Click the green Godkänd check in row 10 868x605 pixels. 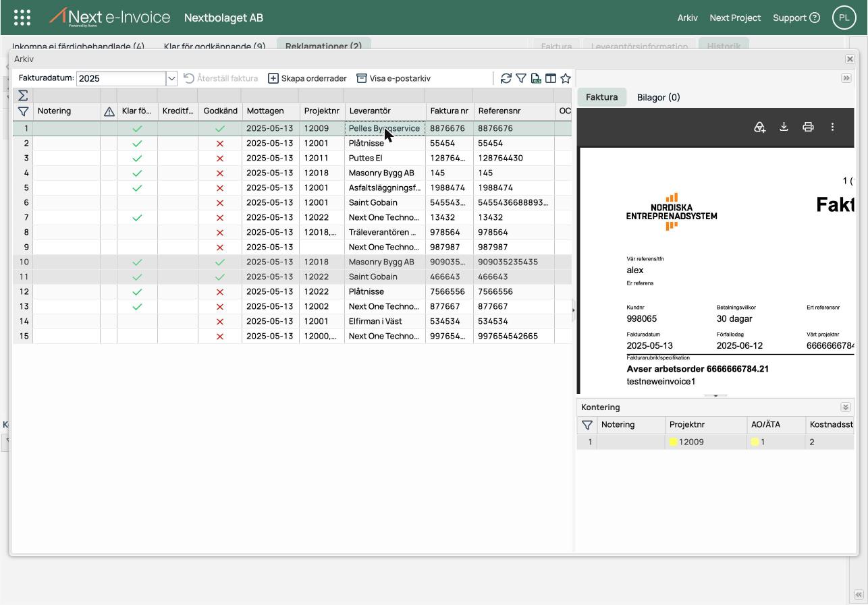(219, 262)
